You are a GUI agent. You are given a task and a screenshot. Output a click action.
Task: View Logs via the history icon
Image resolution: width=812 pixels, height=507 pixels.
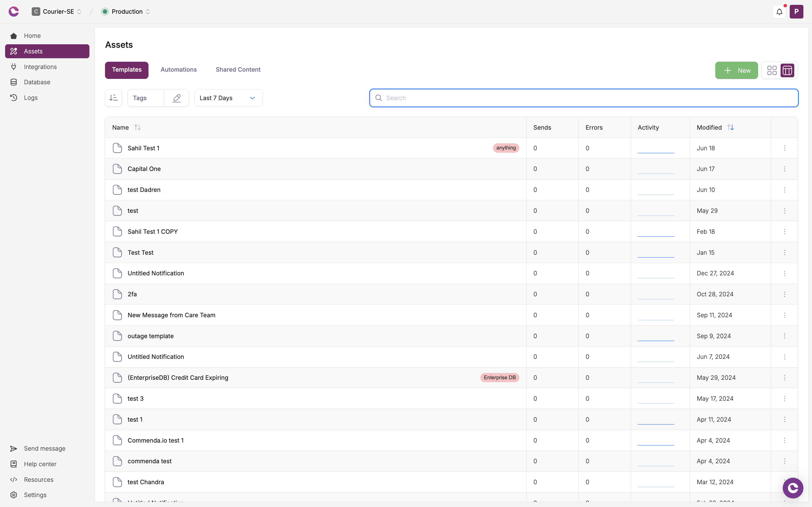[x=13, y=98]
